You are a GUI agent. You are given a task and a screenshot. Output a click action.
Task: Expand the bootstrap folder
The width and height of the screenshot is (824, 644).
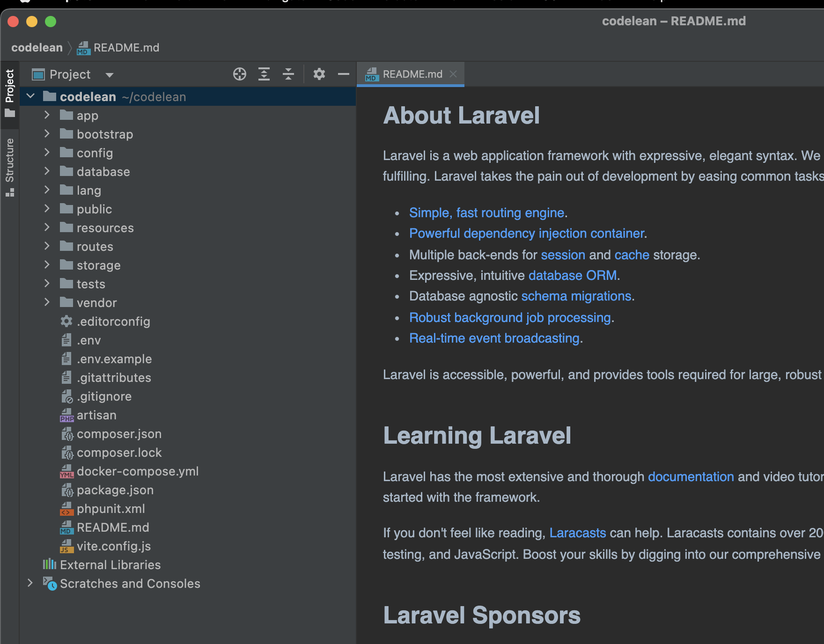click(x=47, y=134)
